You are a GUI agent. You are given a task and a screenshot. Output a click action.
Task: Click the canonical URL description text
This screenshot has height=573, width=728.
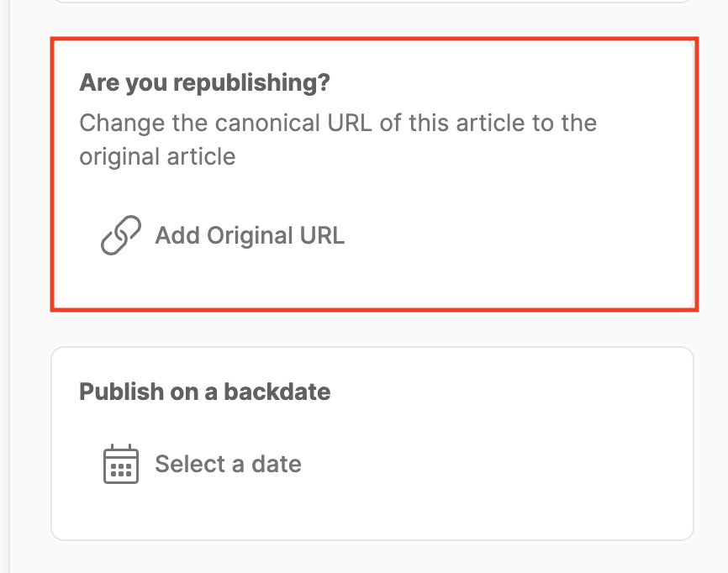coord(337,139)
